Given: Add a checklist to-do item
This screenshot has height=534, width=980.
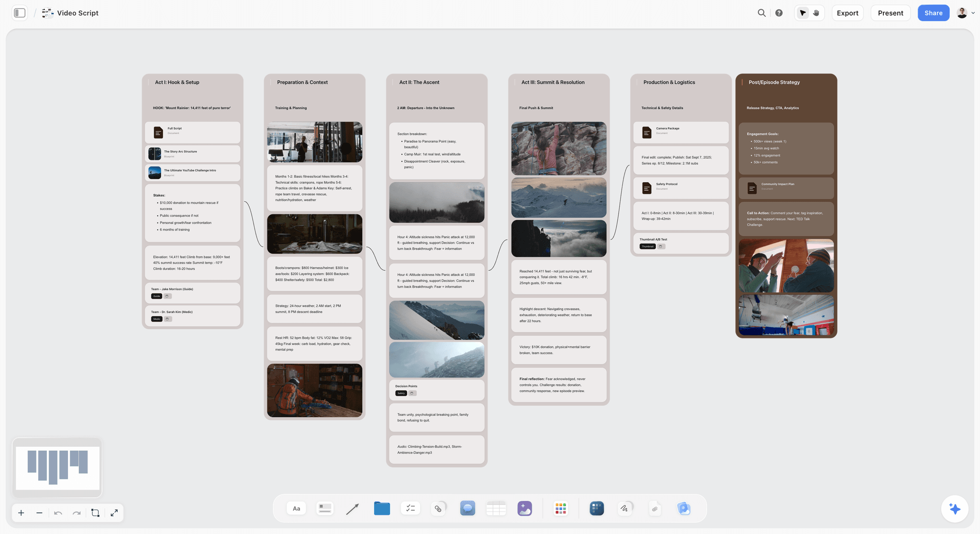Looking at the screenshot, I should pyautogui.click(x=410, y=508).
